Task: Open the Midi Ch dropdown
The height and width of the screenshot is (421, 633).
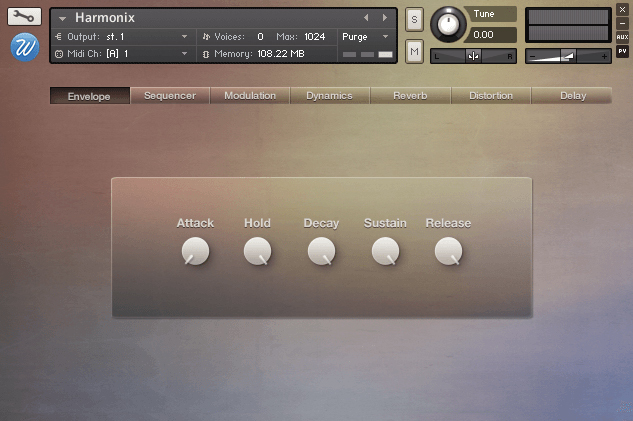Action: click(184, 53)
